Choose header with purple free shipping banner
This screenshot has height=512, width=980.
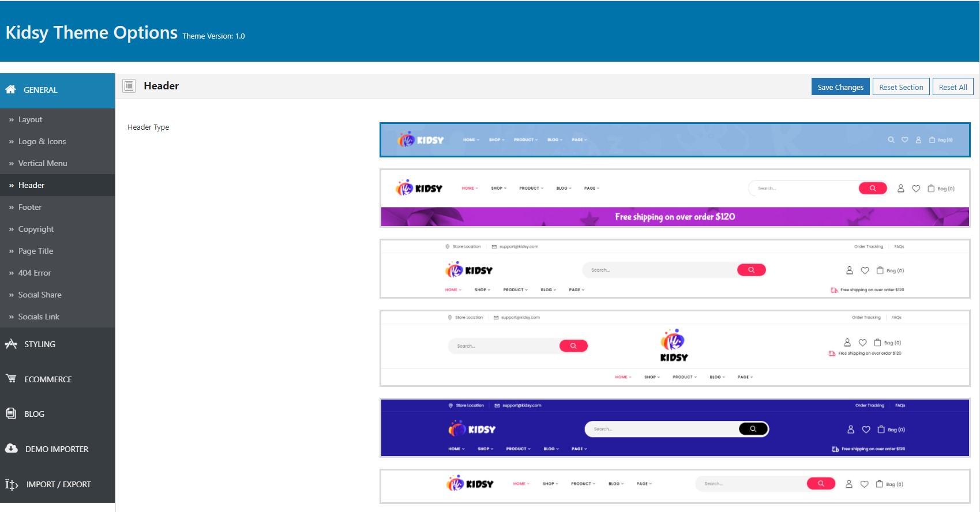tap(675, 198)
